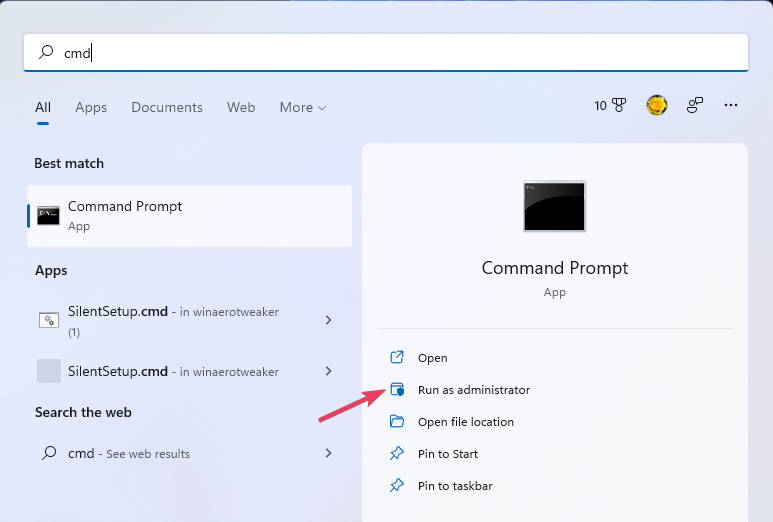The width and height of the screenshot is (773, 522).
Task: Click the blank icon of second SilentSetup.cmd
Action: coord(49,371)
